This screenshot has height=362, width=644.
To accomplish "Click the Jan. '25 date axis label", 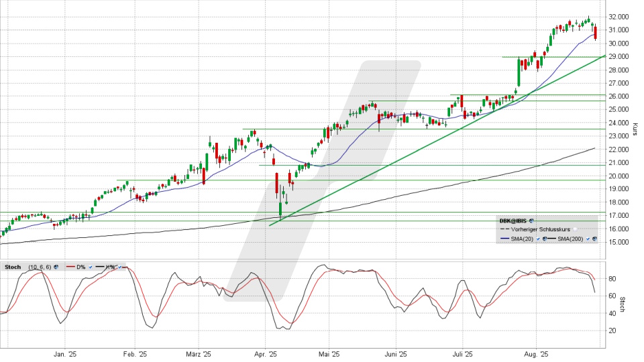I will click(x=65, y=354).
